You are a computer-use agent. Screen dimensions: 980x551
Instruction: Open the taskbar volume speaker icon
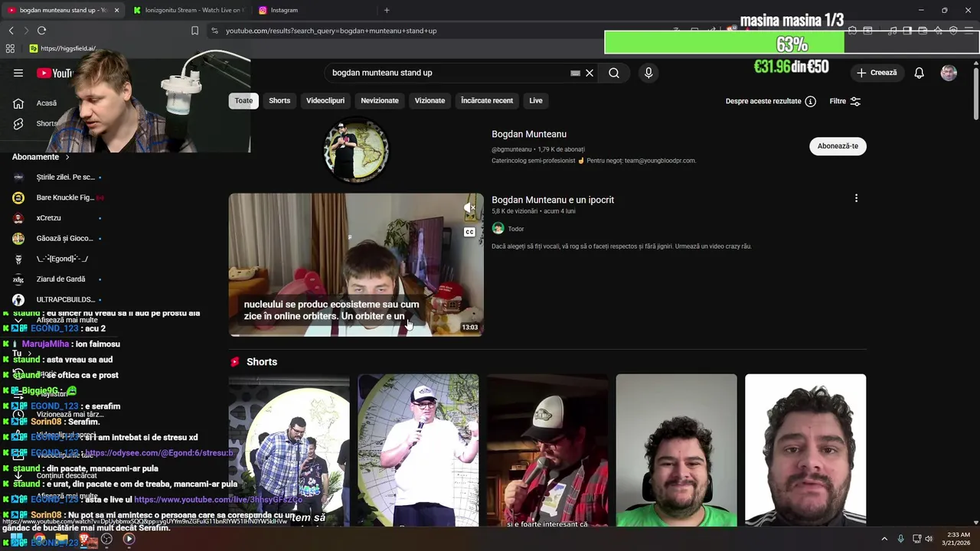929,539
